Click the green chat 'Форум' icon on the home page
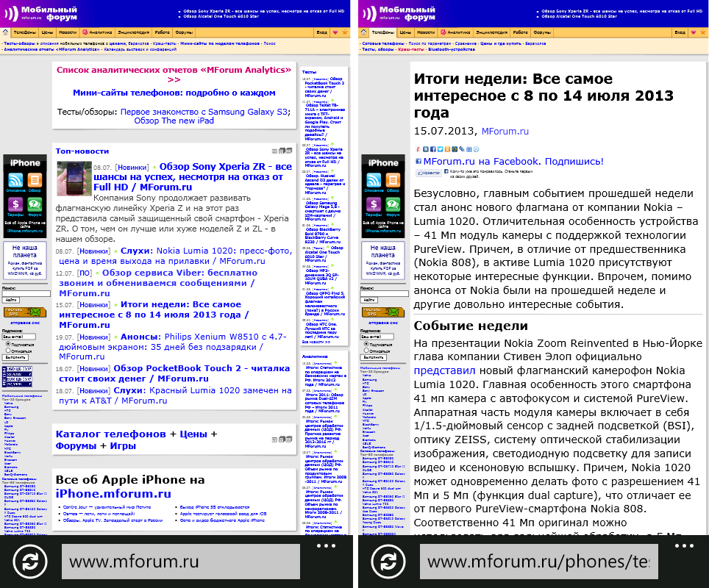 (x=35, y=204)
